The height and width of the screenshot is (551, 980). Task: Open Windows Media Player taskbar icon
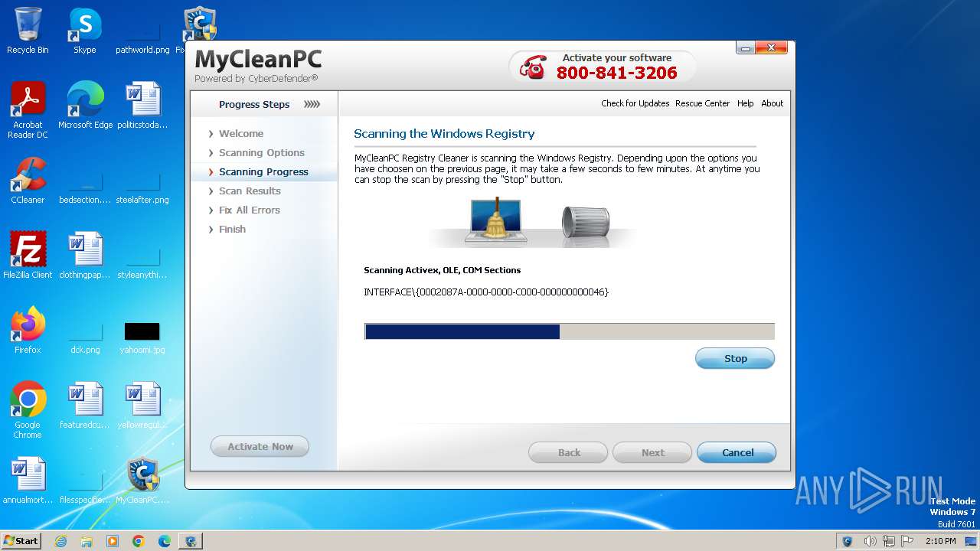click(x=113, y=541)
